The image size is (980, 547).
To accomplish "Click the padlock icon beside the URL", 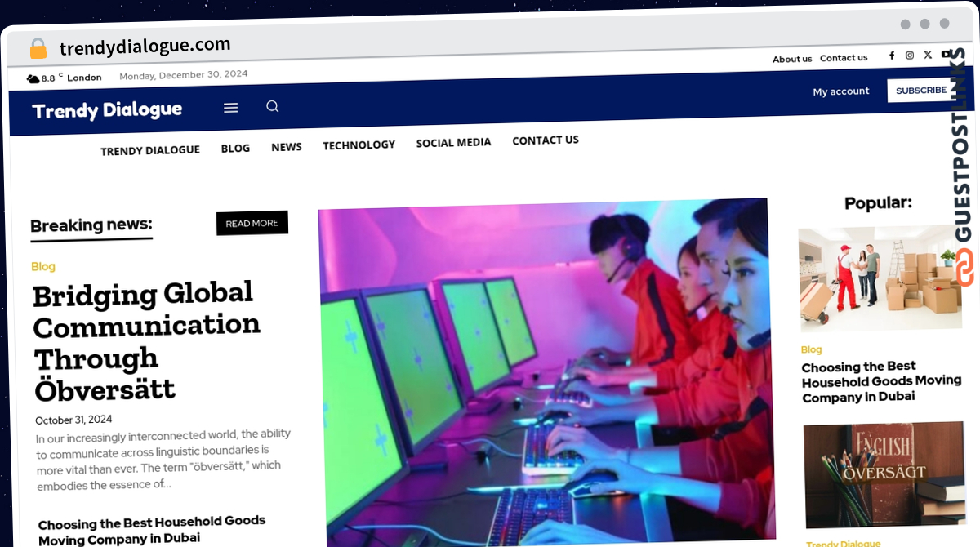I will [38, 49].
